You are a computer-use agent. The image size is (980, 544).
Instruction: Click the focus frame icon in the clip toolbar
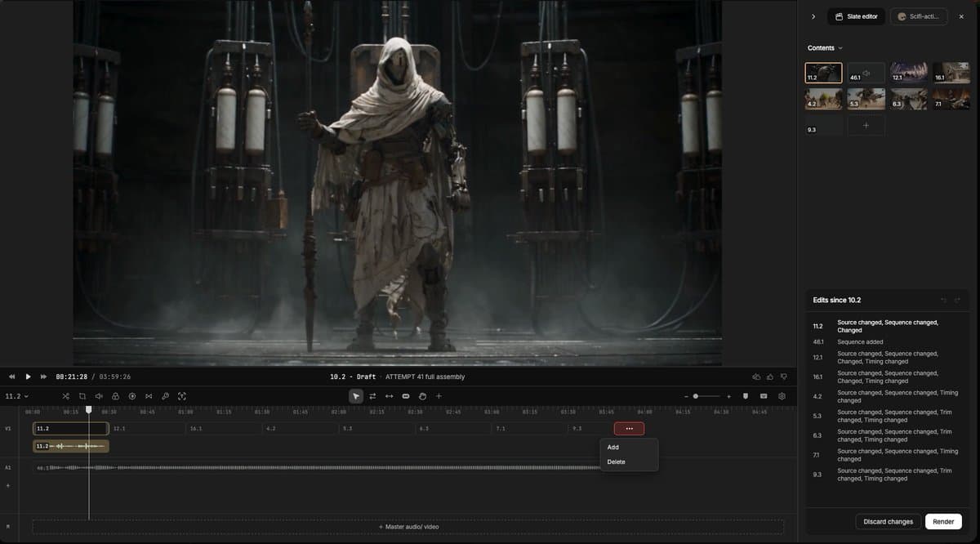point(182,396)
